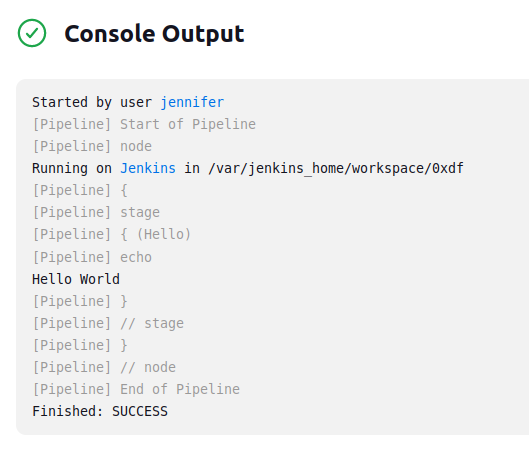Click the Console Output heading
529x459 pixels.
point(154,34)
